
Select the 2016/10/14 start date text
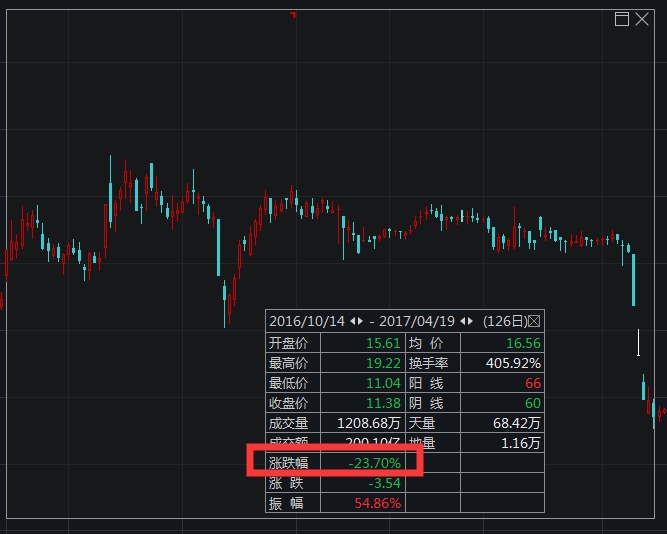tap(307, 321)
